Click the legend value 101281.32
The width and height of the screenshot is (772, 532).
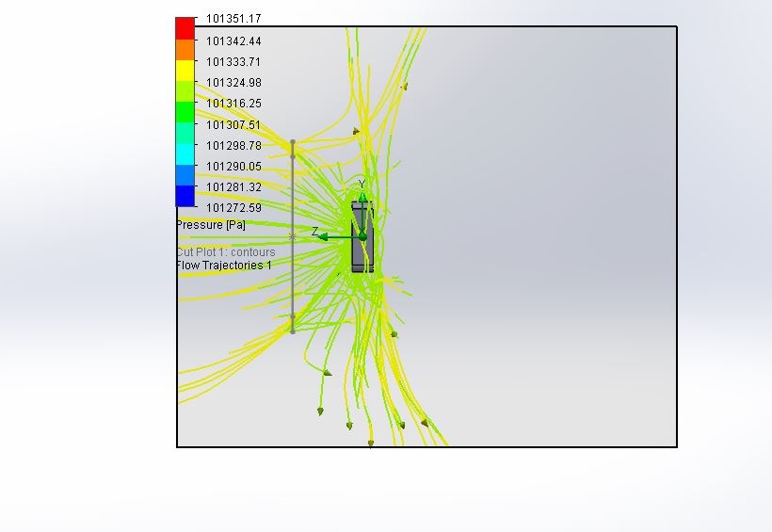(233, 187)
